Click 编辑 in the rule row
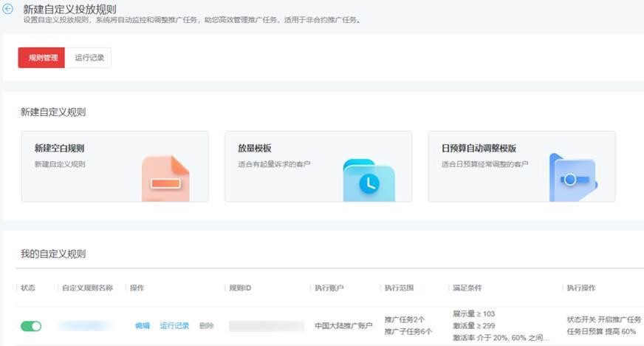This screenshot has height=346, width=644. coord(143,326)
